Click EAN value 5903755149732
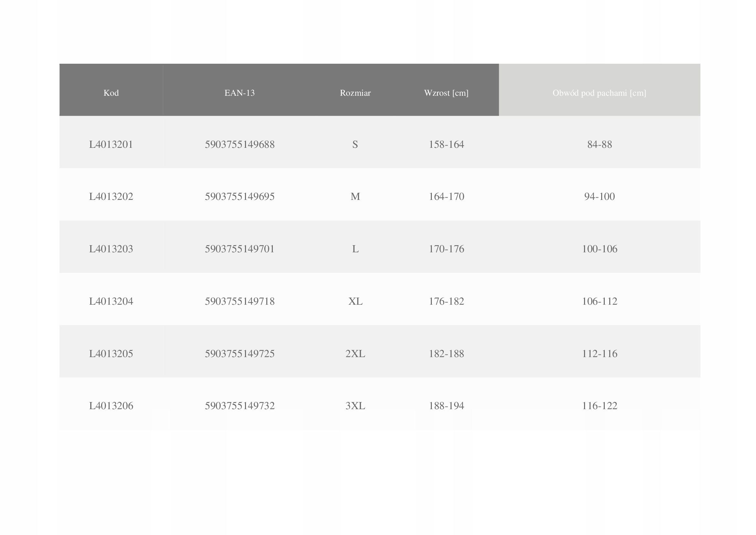Screen dimensions: 756x535 pos(240,406)
